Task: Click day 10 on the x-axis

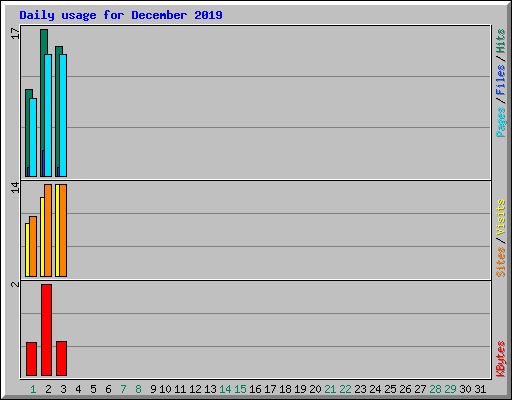Action: tap(165, 389)
